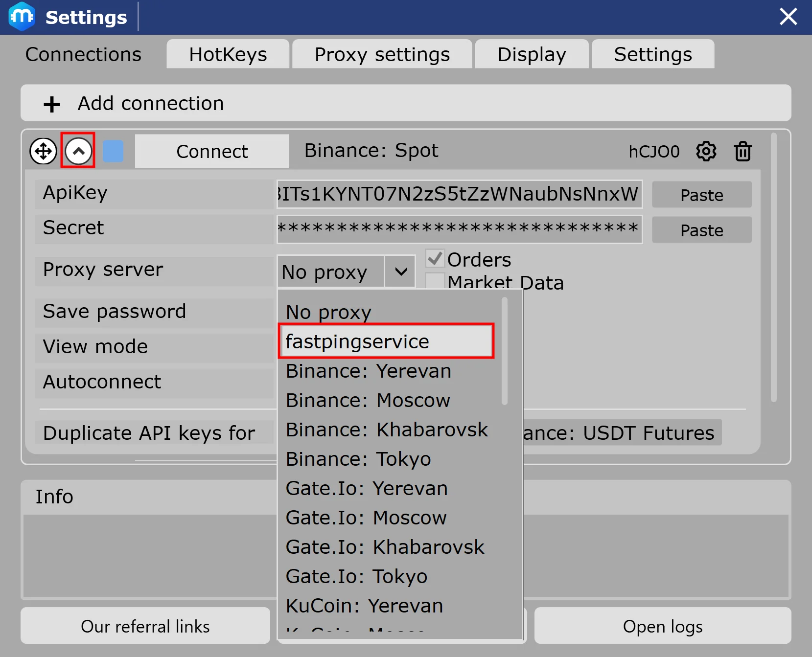Click the proxy list scrollbar
The height and width of the screenshot is (657, 812).
(504, 351)
